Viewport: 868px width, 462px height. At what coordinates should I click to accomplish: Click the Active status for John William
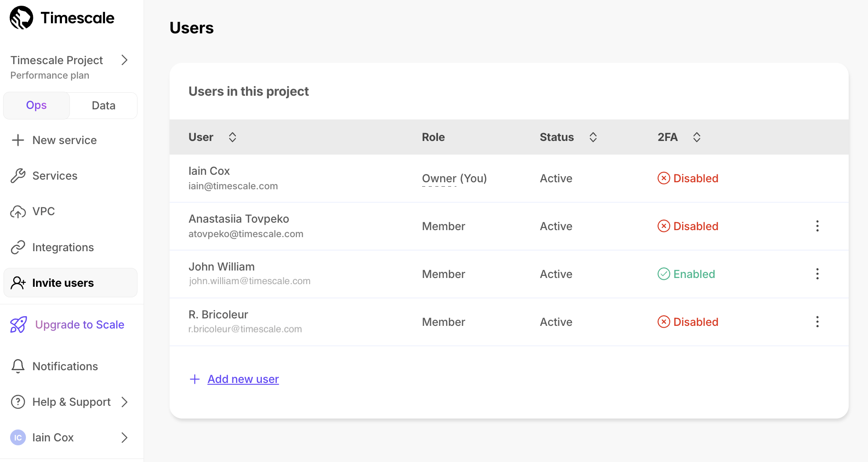pos(556,274)
